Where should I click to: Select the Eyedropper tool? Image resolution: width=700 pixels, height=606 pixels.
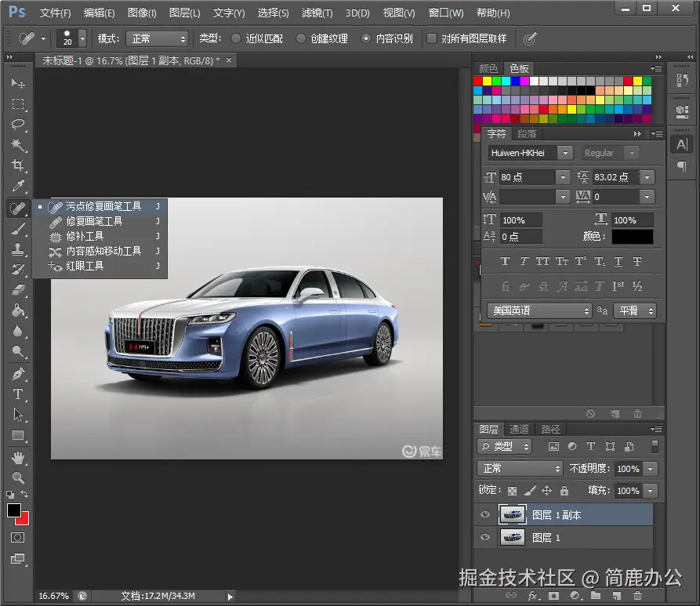(17, 187)
